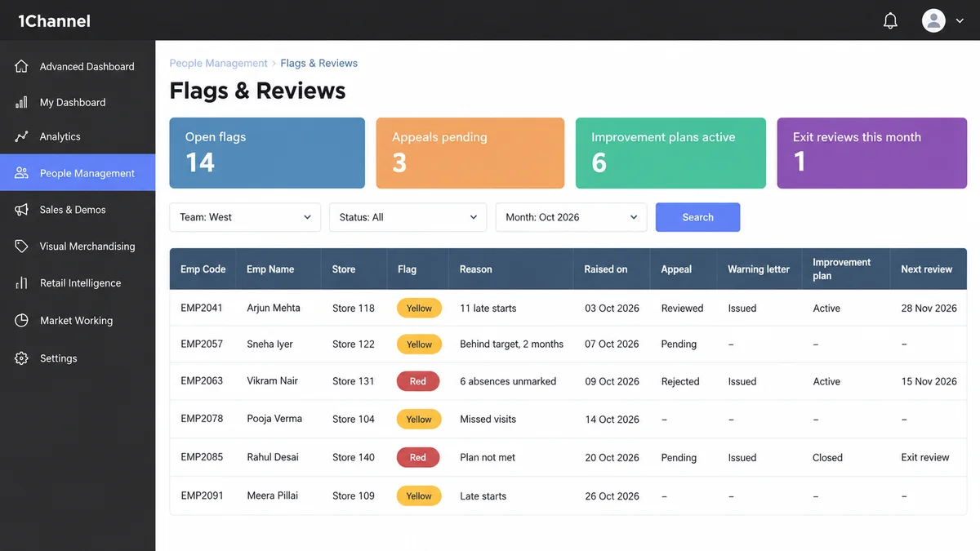Viewport: 980px width, 551px height.
Task: Go to My Dashboard
Action: click(78, 102)
